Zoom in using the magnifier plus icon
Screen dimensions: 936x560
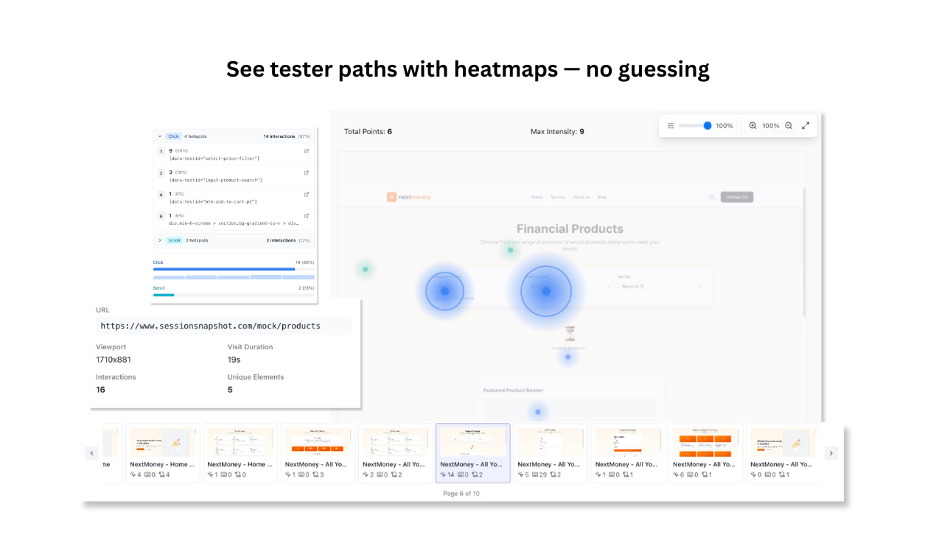click(x=753, y=125)
